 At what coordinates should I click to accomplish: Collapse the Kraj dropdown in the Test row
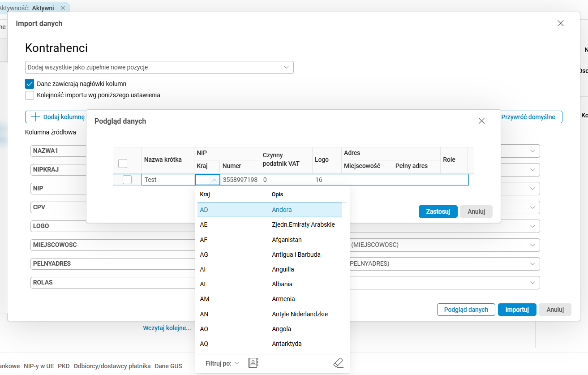(x=215, y=180)
